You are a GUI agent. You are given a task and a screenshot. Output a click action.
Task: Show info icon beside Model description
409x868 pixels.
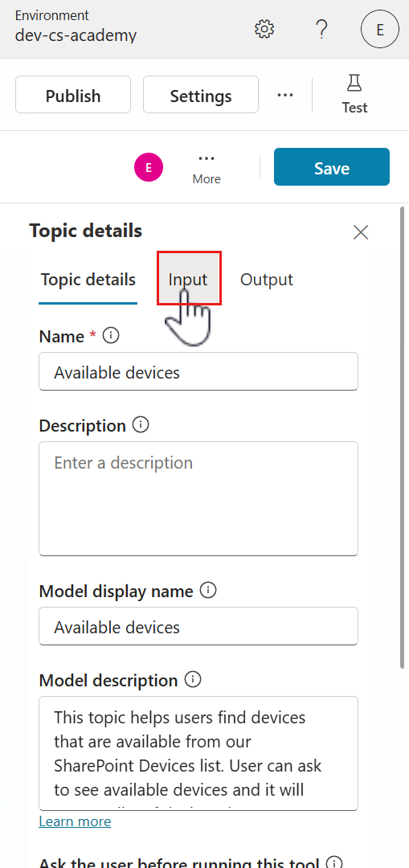193,679
